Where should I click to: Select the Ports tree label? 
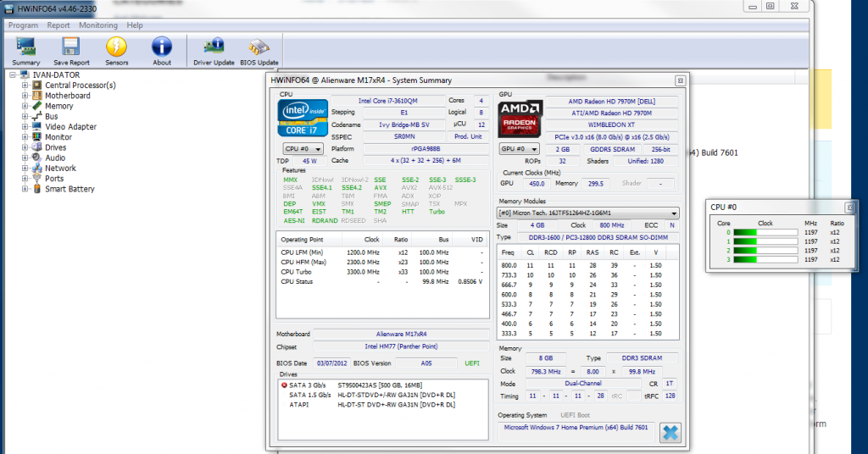click(x=54, y=179)
